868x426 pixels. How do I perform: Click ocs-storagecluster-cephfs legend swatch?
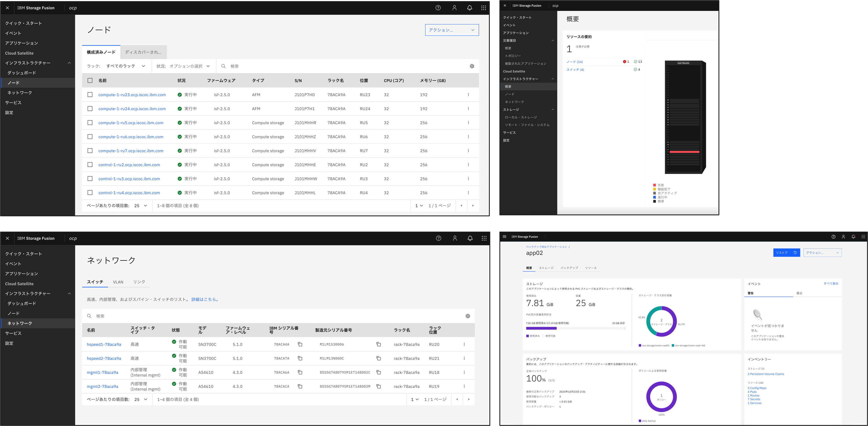[639, 345]
